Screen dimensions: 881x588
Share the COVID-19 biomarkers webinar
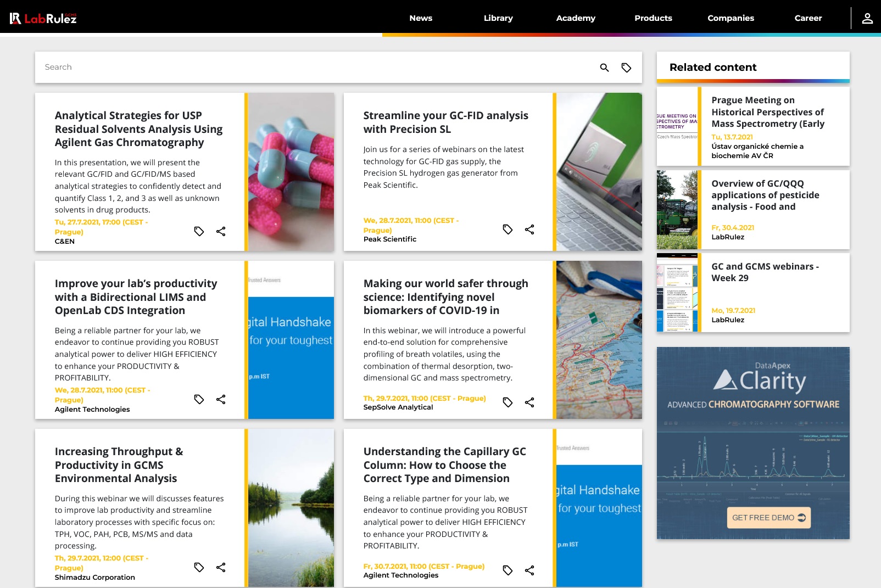click(x=529, y=402)
